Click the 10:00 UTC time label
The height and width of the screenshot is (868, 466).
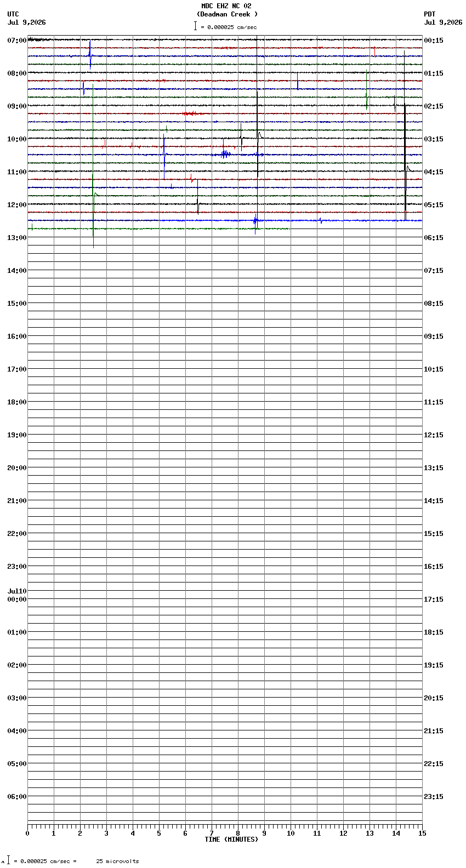(x=17, y=139)
